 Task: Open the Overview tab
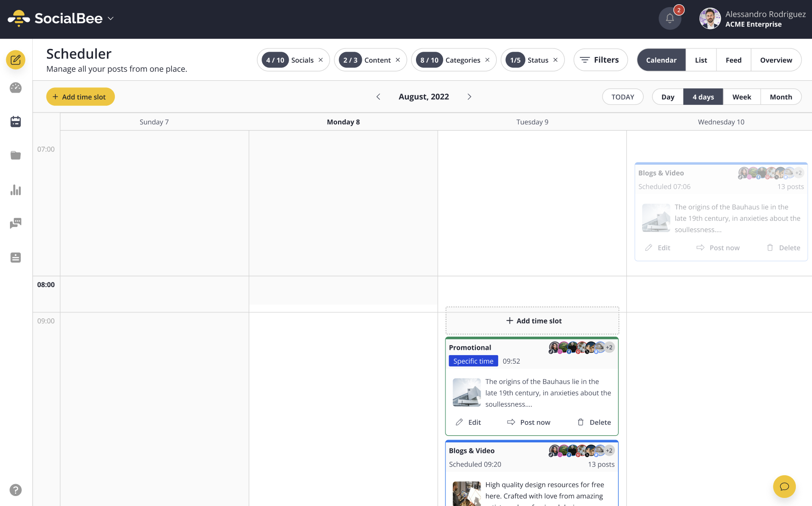click(x=776, y=60)
